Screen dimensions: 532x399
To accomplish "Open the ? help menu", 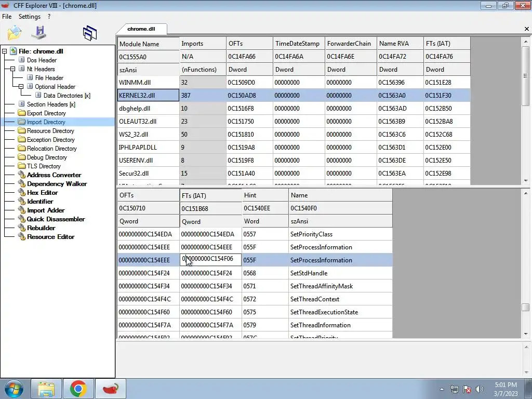I will point(49,16).
